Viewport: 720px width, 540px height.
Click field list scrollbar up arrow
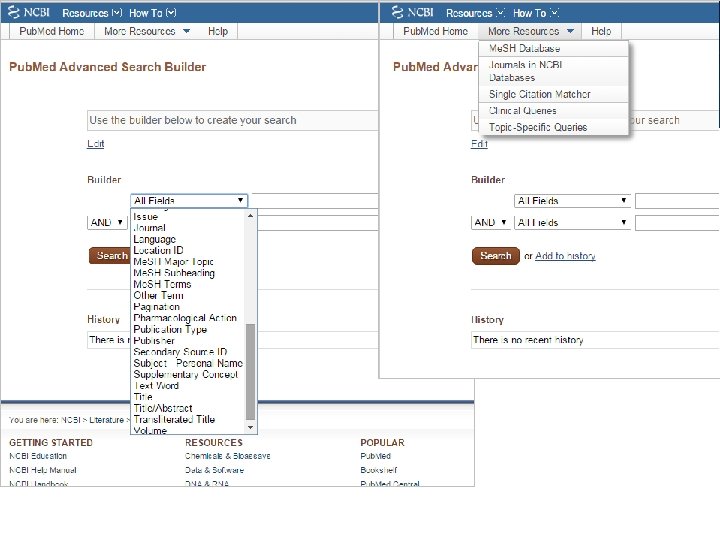[251, 215]
